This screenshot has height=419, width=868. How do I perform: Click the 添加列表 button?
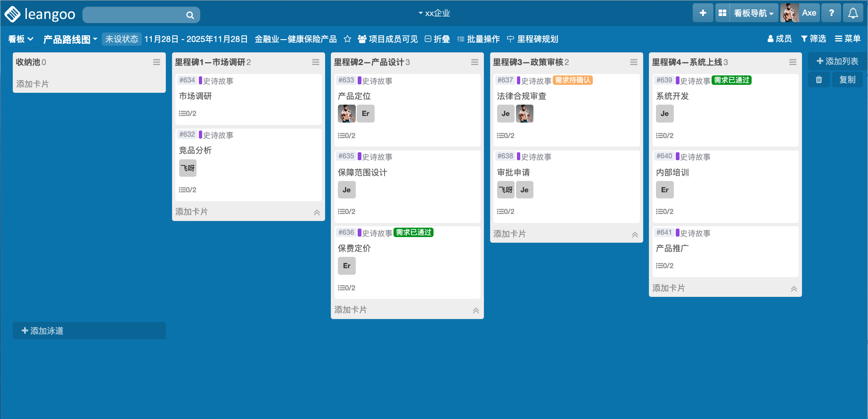(837, 61)
